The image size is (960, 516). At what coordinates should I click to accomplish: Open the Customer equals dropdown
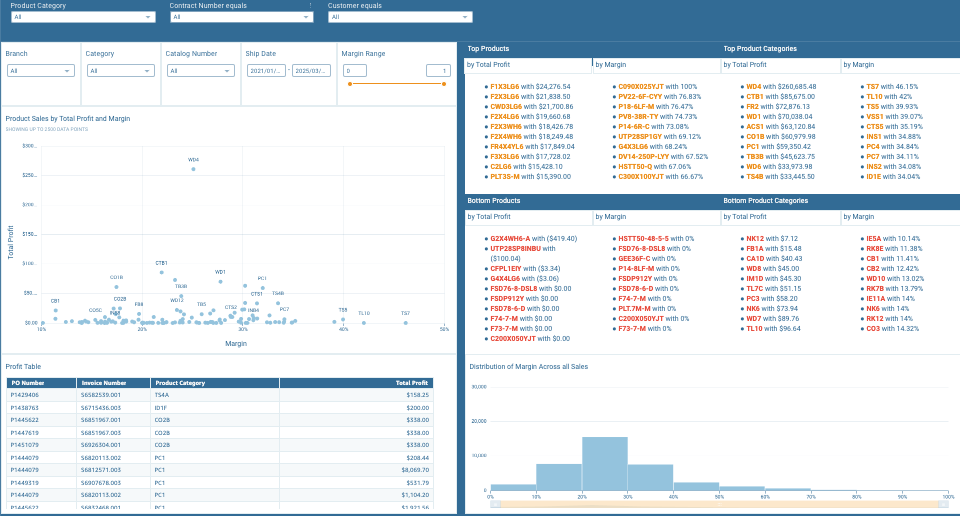[400, 17]
